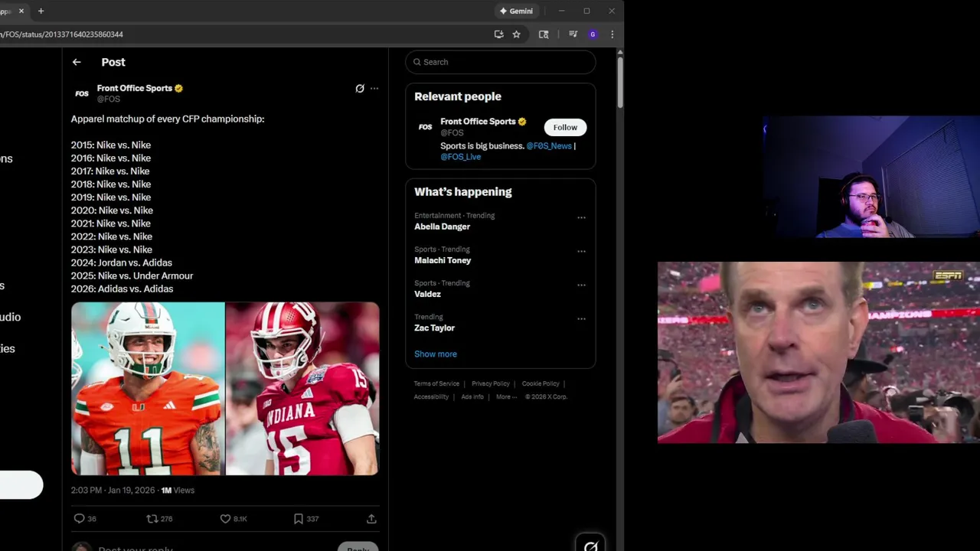The width and height of the screenshot is (980, 551).
Task: Click the '2025: Nike vs. Under Armour' line
Action: (x=132, y=275)
